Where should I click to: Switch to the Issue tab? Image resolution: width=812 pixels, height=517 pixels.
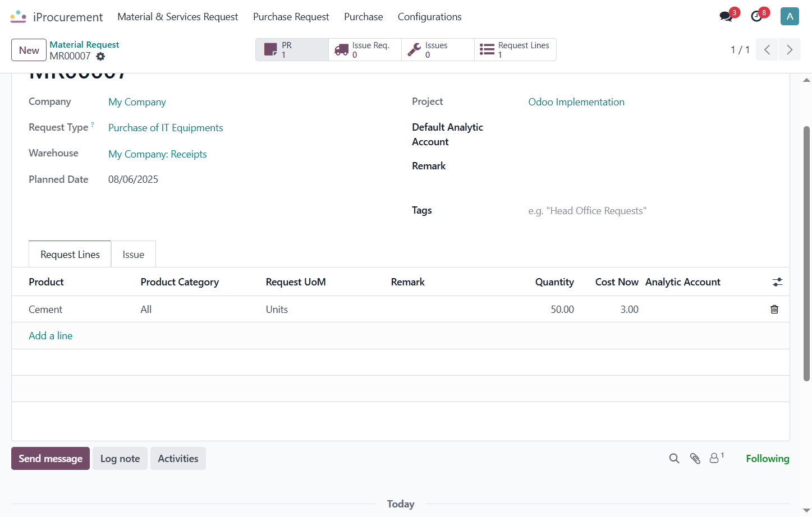coord(134,255)
